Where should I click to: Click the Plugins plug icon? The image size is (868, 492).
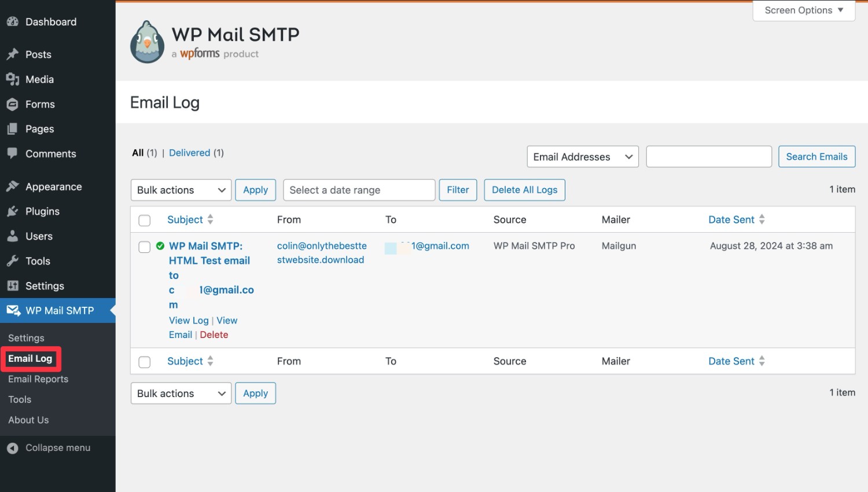(13, 211)
